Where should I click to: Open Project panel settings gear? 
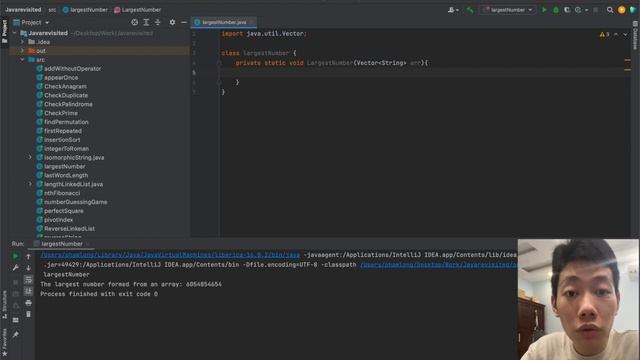pyautogui.click(x=172, y=22)
